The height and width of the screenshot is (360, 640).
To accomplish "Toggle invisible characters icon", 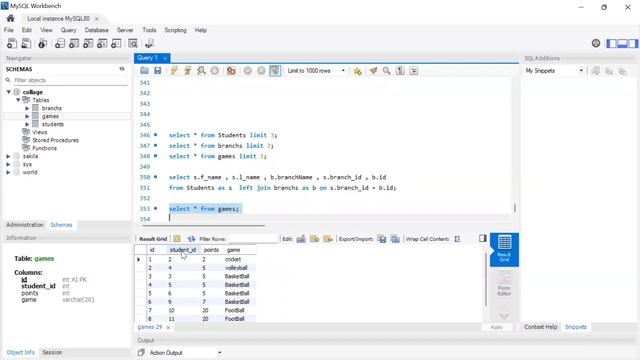I will (x=400, y=71).
